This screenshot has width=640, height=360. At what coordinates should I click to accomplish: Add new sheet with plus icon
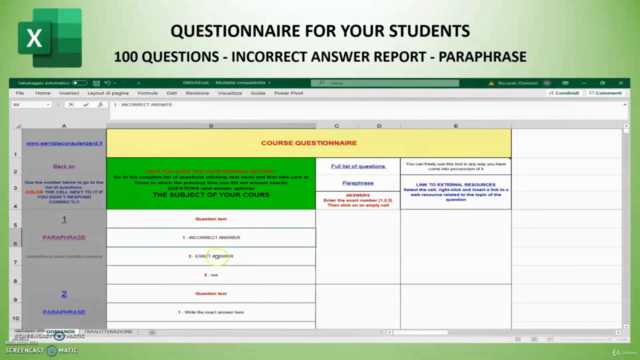tap(152, 332)
